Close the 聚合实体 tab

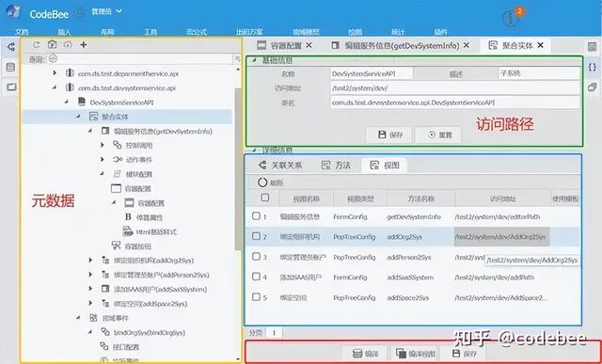pos(541,45)
